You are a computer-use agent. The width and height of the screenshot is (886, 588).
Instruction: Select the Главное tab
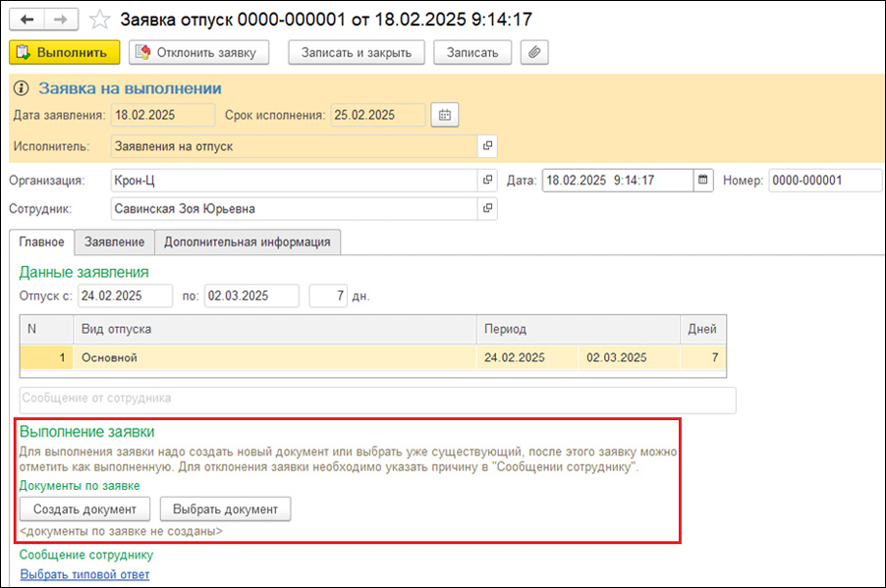pos(42,241)
